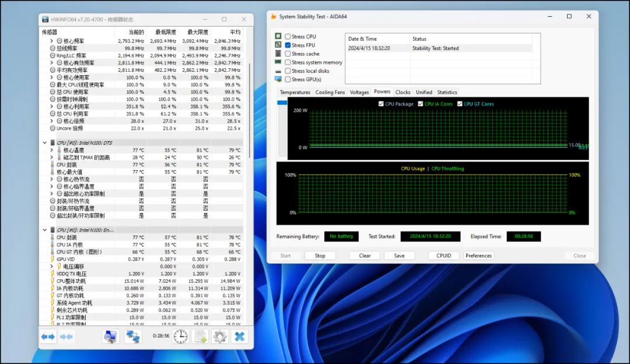Open the Voltages tab
This screenshot has width=630, height=364.
[x=359, y=92]
